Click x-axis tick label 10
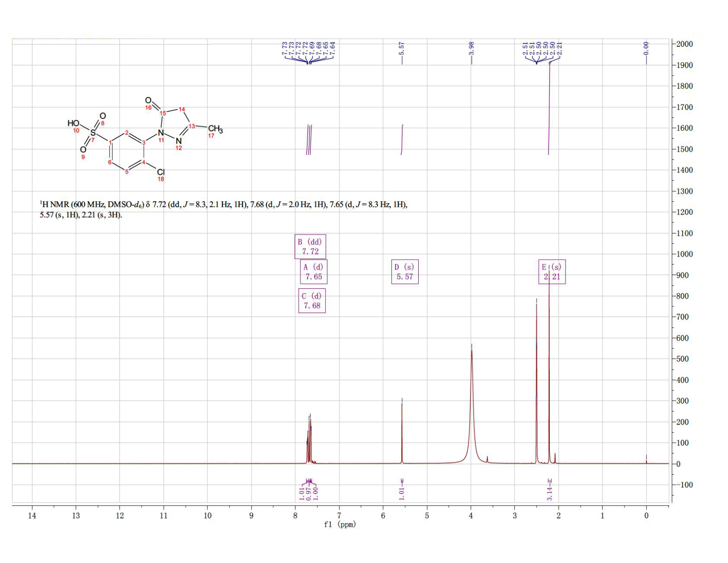Screen dimensions: 728x563 pos(207,515)
